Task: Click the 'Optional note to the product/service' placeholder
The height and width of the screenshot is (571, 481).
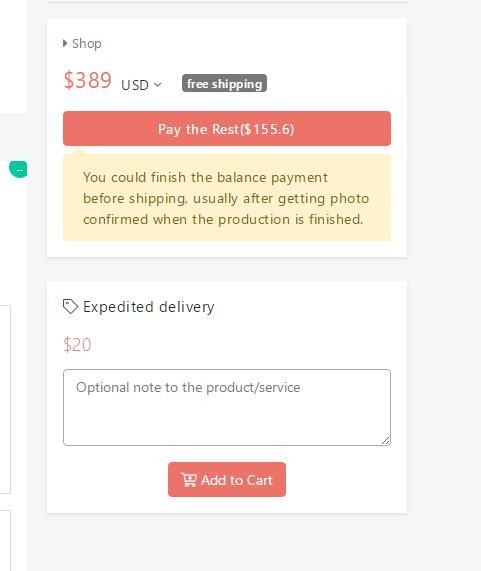Action: [188, 387]
